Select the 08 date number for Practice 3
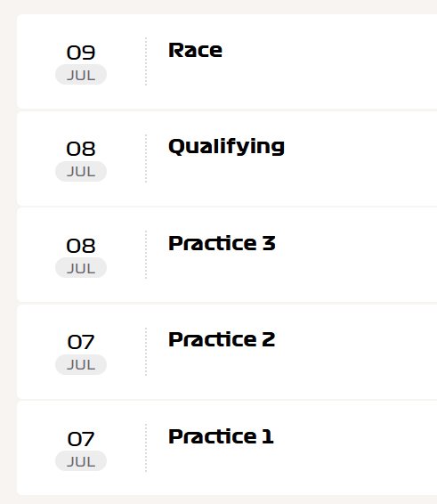 pyautogui.click(x=81, y=246)
